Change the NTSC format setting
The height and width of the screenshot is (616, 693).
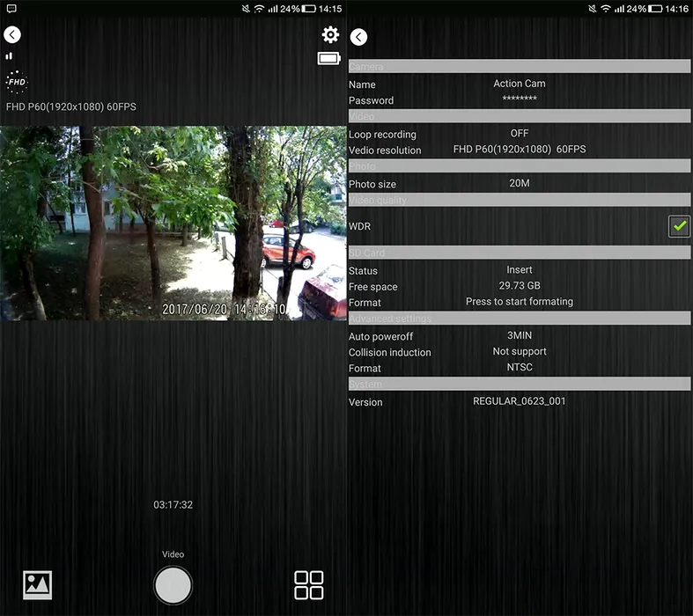[x=519, y=368]
